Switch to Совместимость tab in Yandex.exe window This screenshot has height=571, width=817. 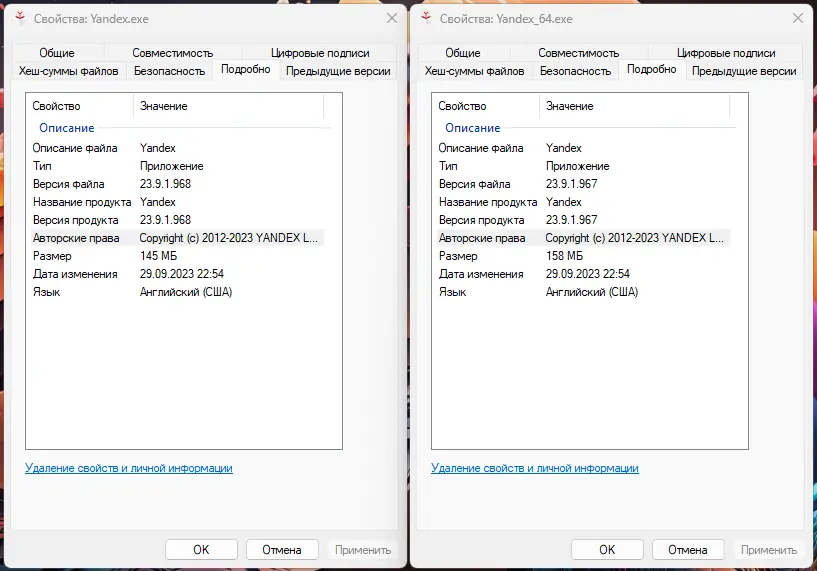(x=172, y=53)
